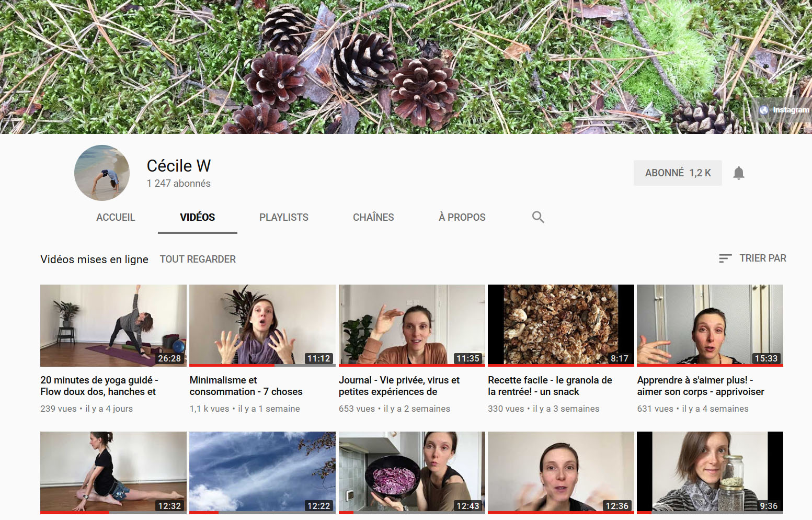Toggle the notification bell for Cécile W

click(x=738, y=173)
